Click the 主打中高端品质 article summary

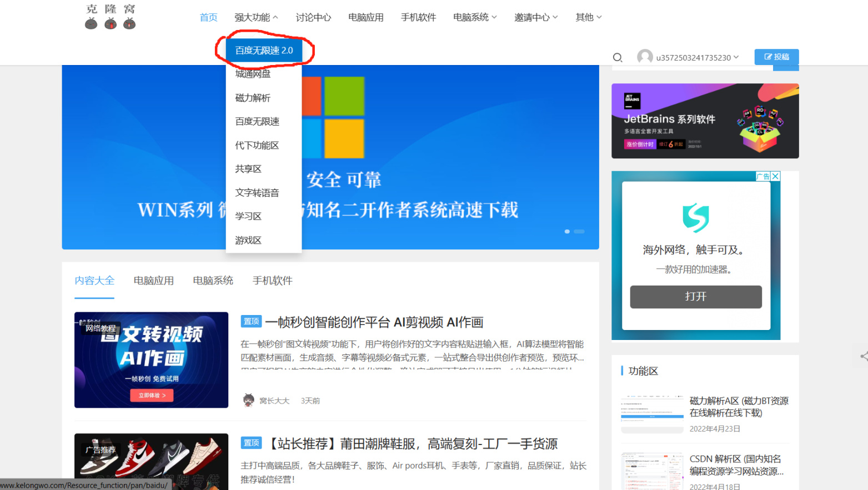tap(414, 472)
